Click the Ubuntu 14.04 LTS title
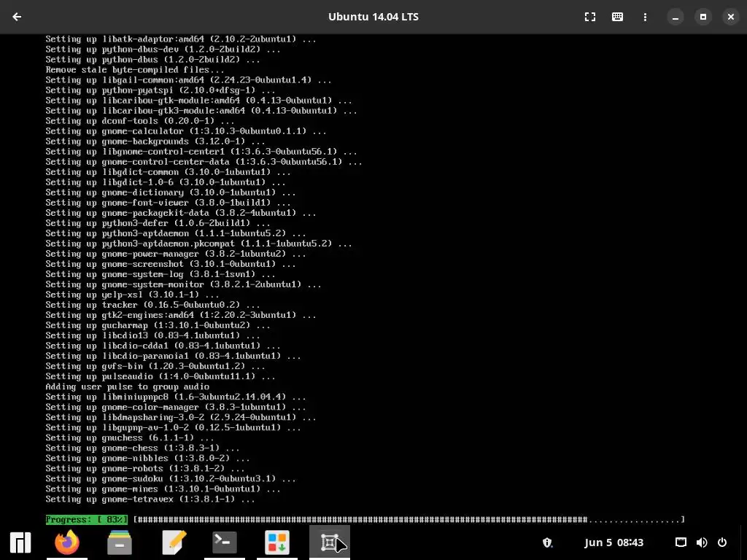 coord(373,17)
